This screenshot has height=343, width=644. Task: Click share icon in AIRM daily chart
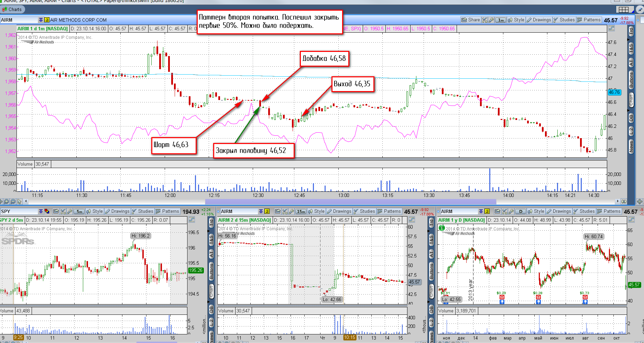[498, 211]
